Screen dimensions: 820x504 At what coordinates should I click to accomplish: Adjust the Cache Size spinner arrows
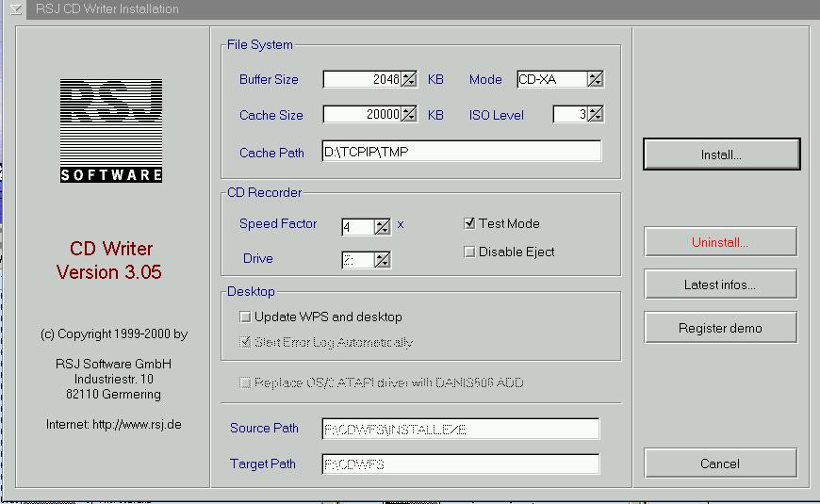(x=409, y=115)
